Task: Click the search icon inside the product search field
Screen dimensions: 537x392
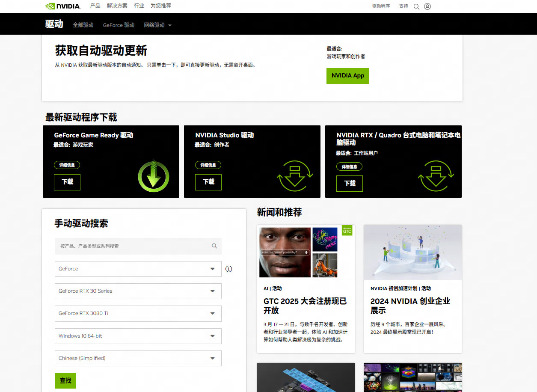Action: coord(214,246)
